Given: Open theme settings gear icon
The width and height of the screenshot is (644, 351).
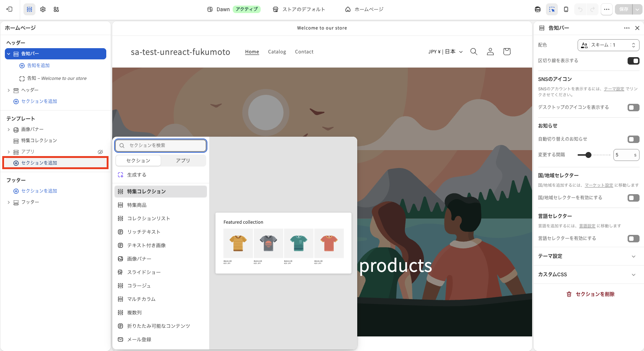Looking at the screenshot, I should (43, 9).
